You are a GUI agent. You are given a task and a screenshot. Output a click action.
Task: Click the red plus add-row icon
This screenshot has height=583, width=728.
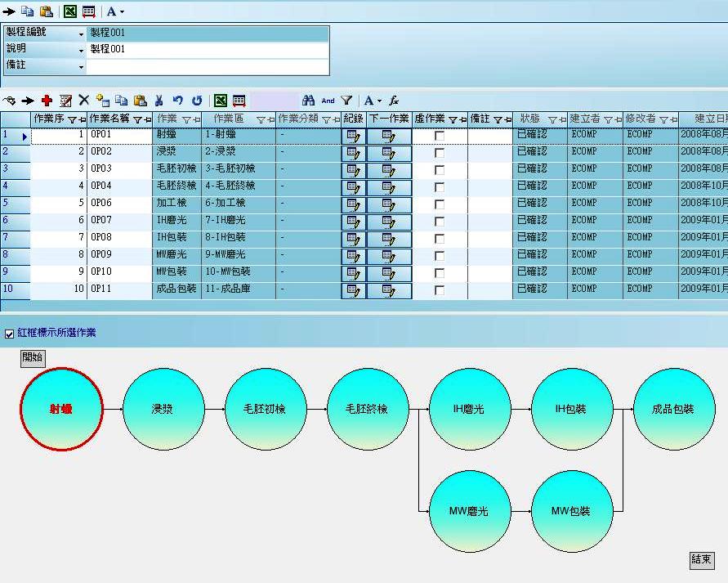(47, 101)
